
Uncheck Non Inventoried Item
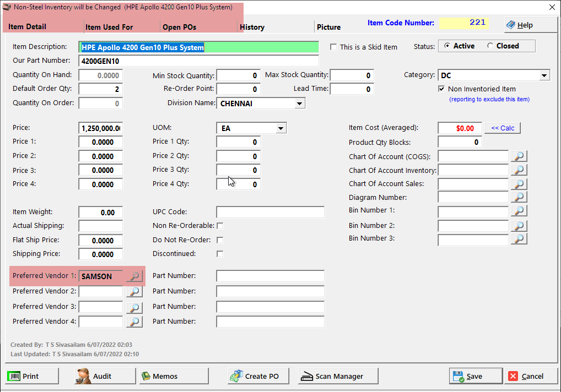[441, 89]
